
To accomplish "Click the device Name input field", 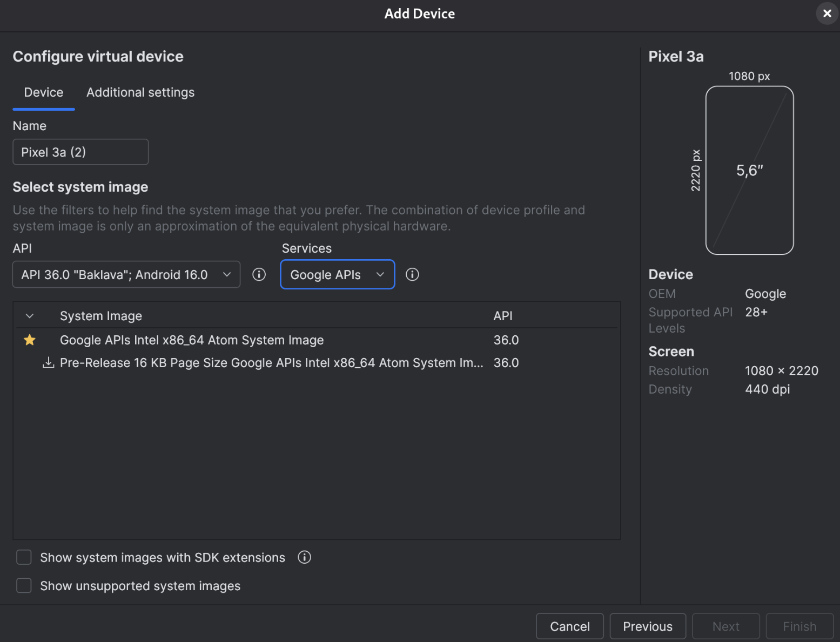I will click(80, 152).
